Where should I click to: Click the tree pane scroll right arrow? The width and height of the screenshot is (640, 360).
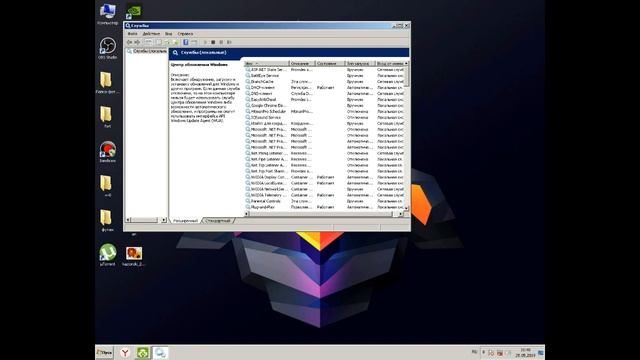point(164,220)
